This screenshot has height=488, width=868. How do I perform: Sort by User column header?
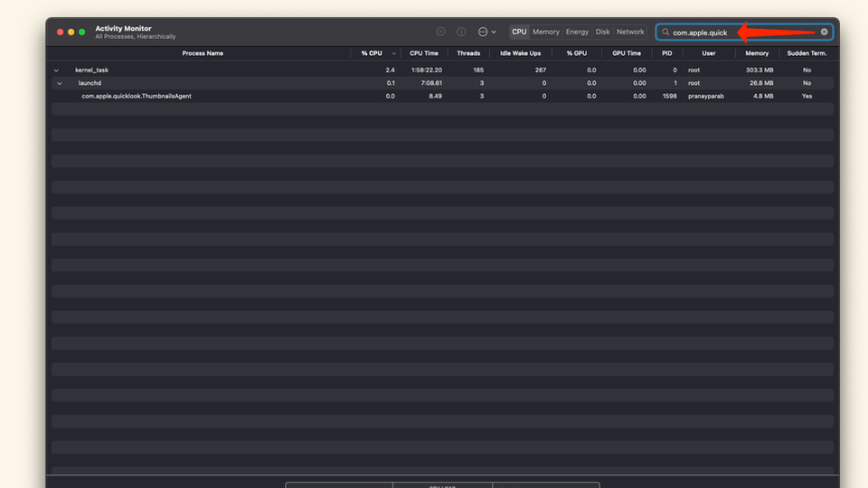tap(709, 53)
